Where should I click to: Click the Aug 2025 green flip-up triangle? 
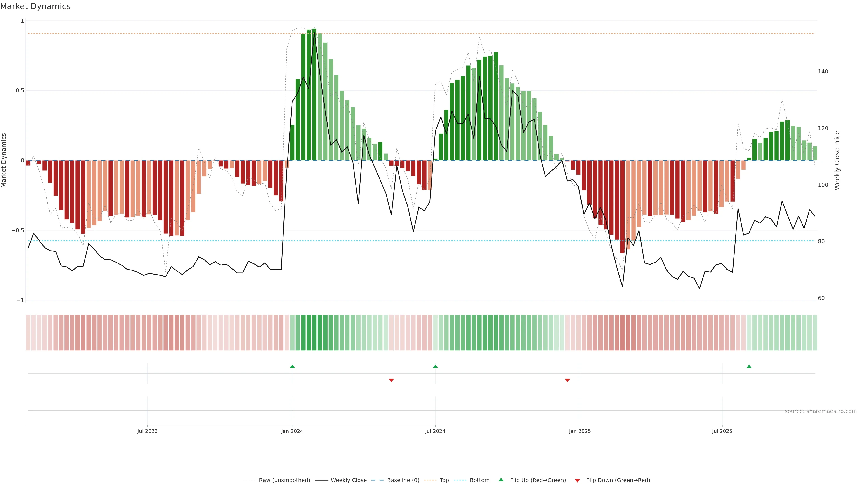pos(749,366)
